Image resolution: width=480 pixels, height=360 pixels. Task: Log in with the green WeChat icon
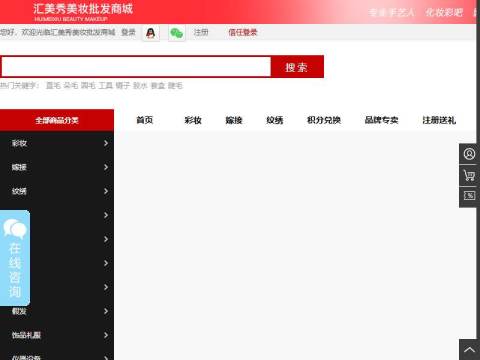tap(176, 33)
